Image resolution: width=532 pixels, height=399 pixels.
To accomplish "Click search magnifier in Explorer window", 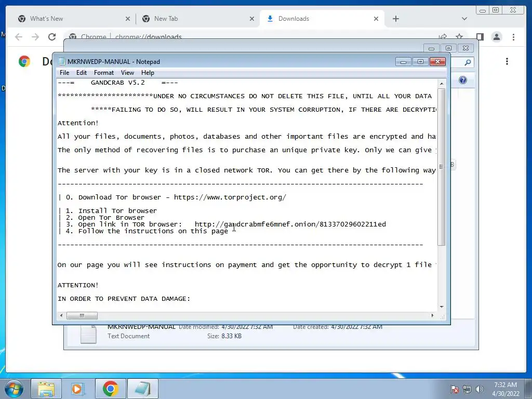I will coord(468,62).
